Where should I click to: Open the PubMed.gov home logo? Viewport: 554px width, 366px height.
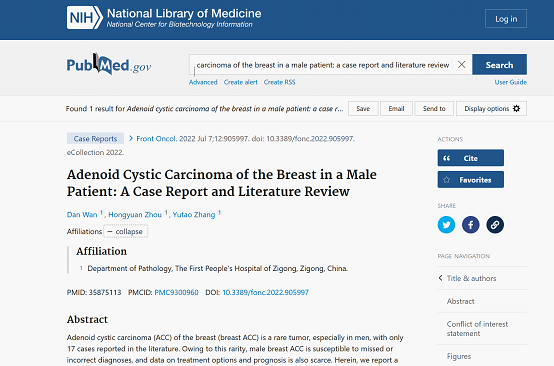coord(109,65)
